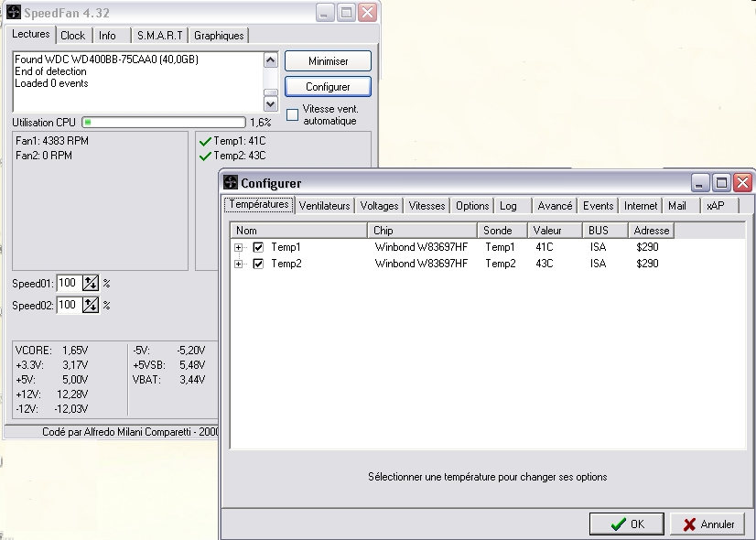Click the 43C value in the Temp2 row
This screenshot has width=756, height=540.
(x=545, y=264)
